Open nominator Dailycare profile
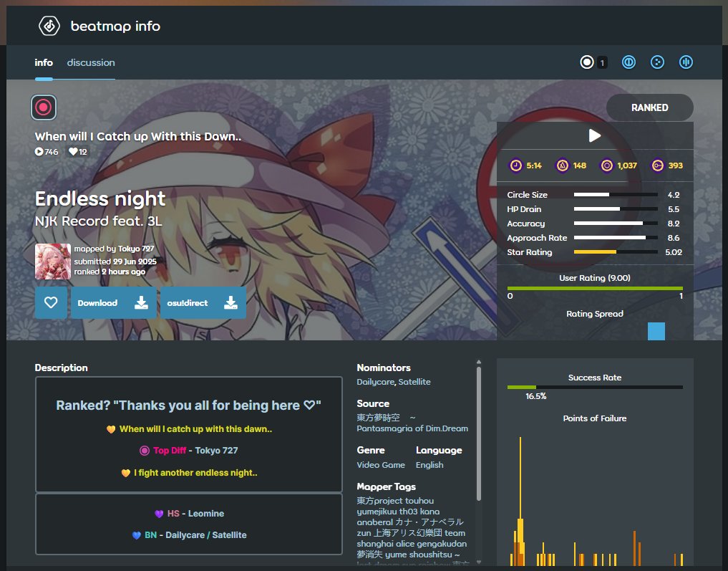This screenshot has width=728, height=571. 375,382
